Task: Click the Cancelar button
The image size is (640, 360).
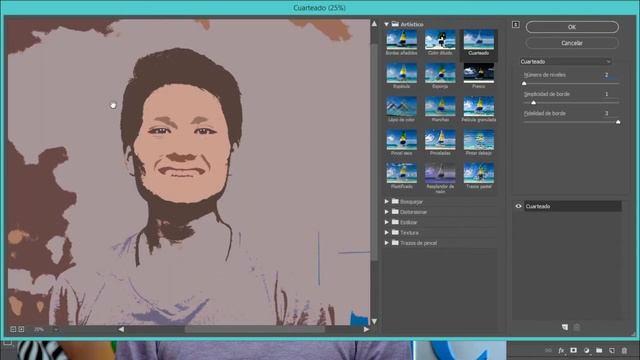Action: [572, 43]
